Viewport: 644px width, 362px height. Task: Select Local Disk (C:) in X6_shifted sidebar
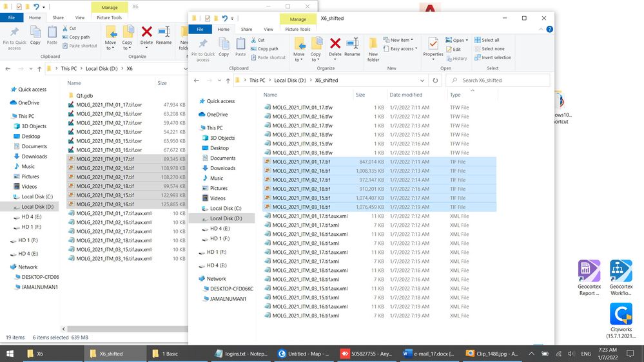(226, 209)
